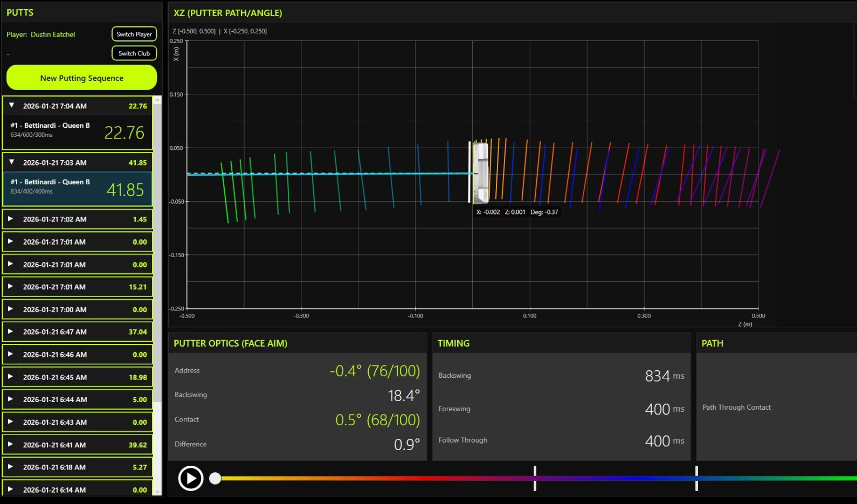
Task: Click the Switch Player button
Action: (x=134, y=34)
